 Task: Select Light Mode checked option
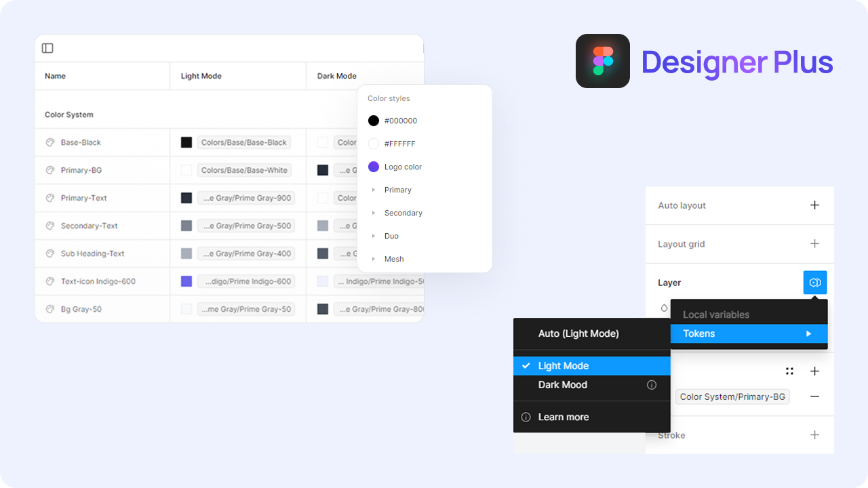pyautogui.click(x=592, y=366)
